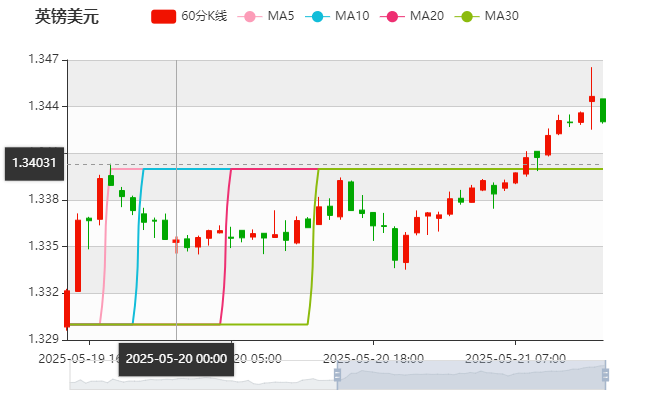
Task: Click the left handle of zoom slider
Action: (x=334, y=375)
